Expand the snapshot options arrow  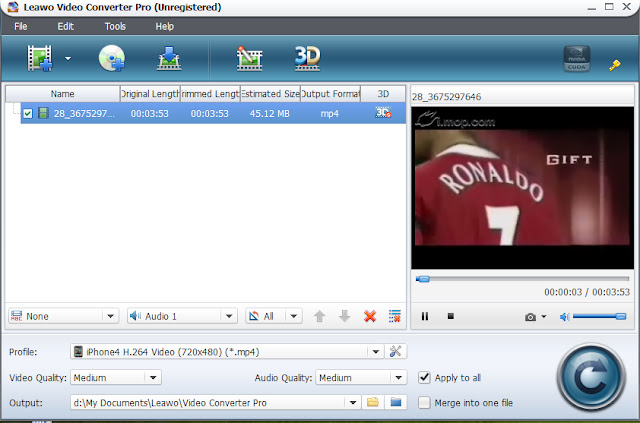(x=544, y=316)
